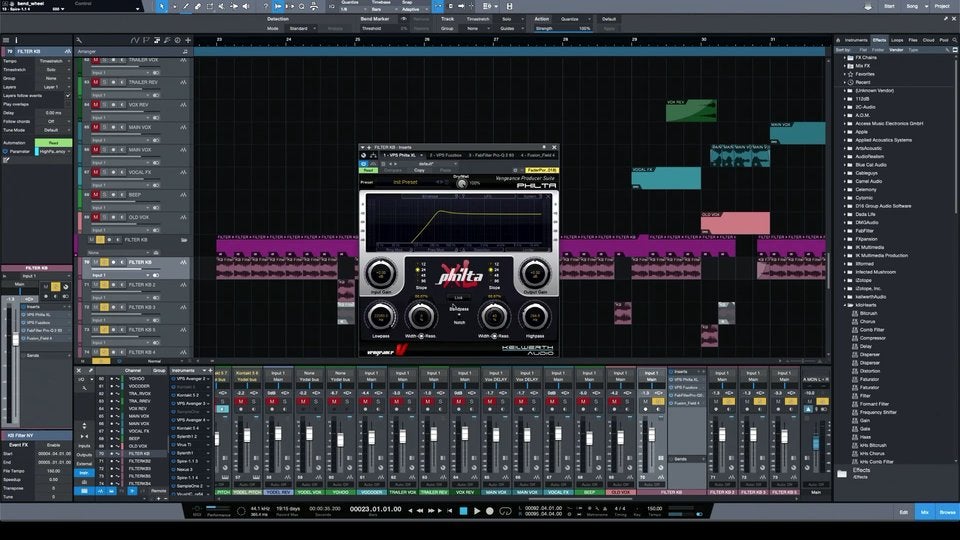Open the Mix view button
The width and height of the screenshot is (960, 540).
925,512
